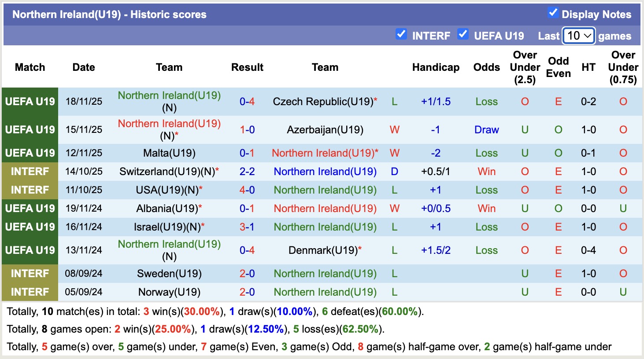Click the UEFA U19 badge on the first match
The height and width of the screenshot is (359, 644).
coord(29,101)
